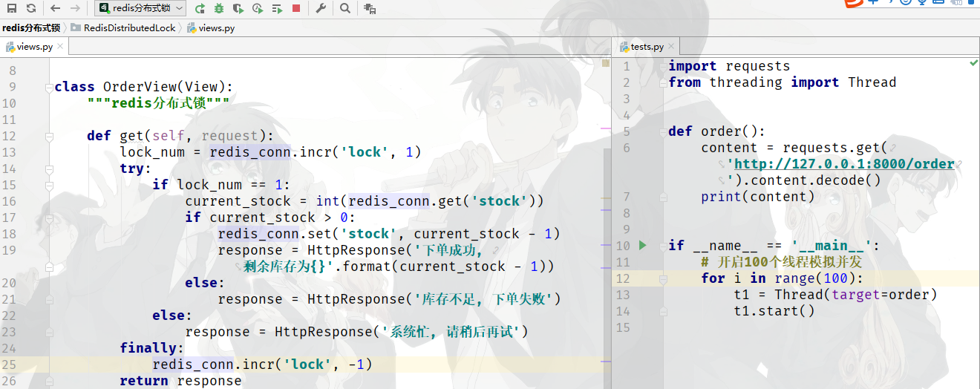This screenshot has height=389, width=980.
Task: Click the 'if current_stock > 0:' line
Action: 271,218
